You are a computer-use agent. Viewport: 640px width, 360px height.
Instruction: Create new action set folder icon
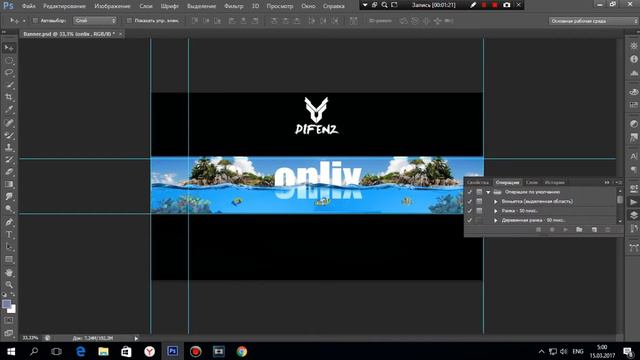click(x=579, y=230)
